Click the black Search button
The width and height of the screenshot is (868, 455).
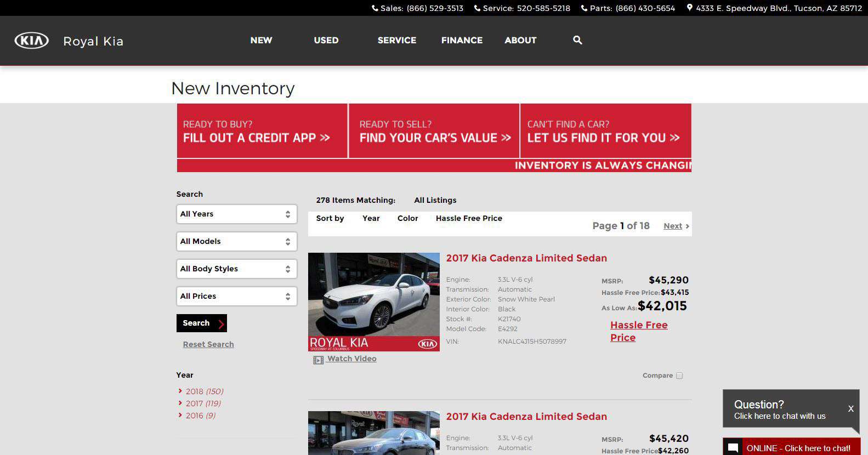[x=201, y=323]
